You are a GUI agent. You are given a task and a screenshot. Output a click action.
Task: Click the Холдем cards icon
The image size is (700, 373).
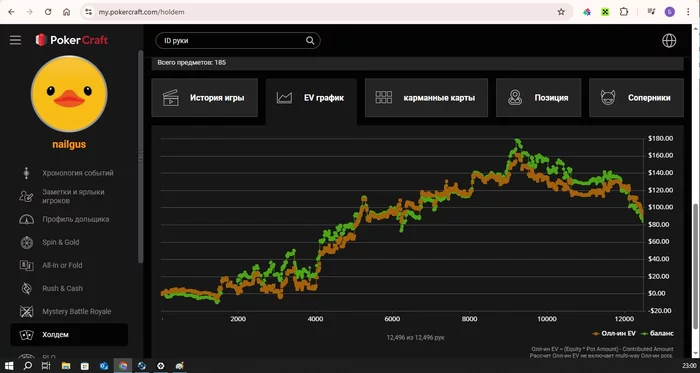[26, 335]
